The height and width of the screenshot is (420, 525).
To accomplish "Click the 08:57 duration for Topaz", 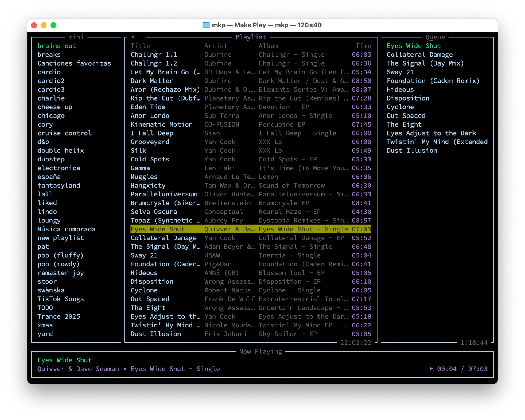I will pos(361,220).
